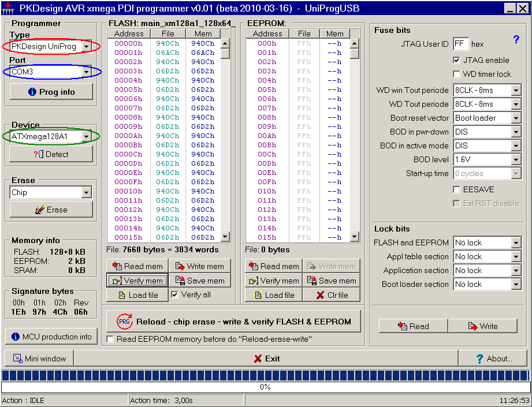Viewport: 532px width, 407px height.
Task: Open MCU production info
Action: (51, 337)
